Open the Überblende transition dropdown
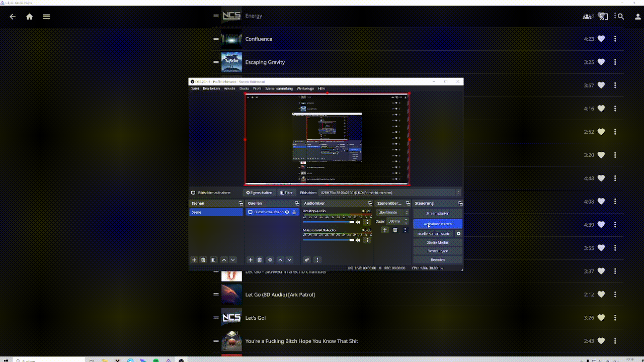 click(x=393, y=212)
